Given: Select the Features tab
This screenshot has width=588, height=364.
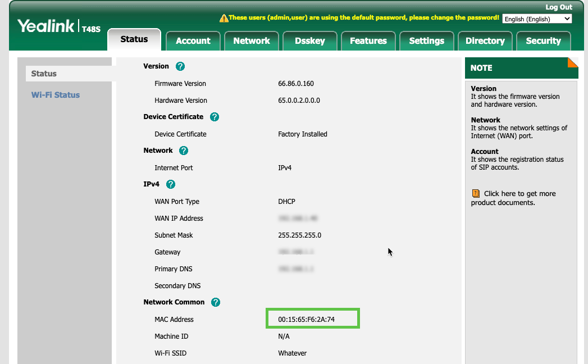Looking at the screenshot, I should [368, 41].
